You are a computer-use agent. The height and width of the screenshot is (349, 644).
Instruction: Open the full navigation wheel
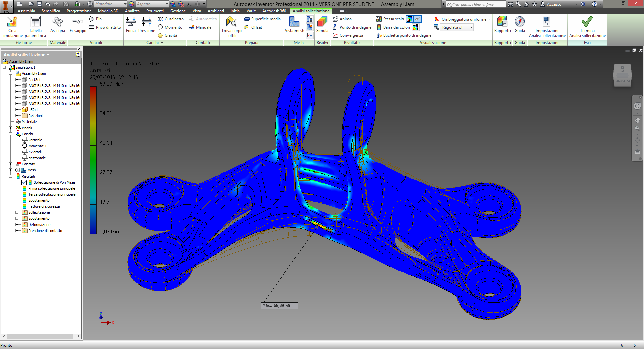(x=637, y=106)
